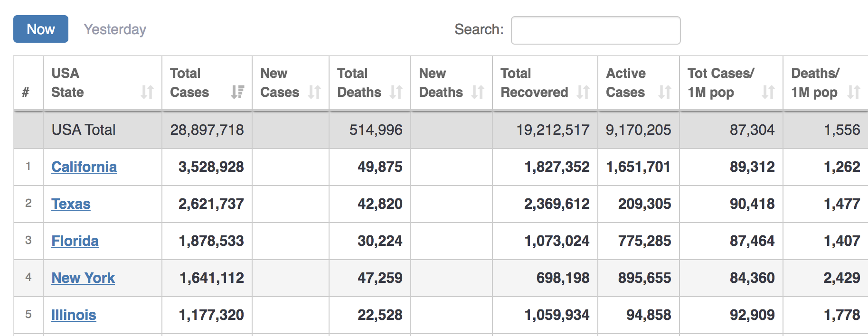
Task: Focus the Search input field
Action: pos(595,30)
